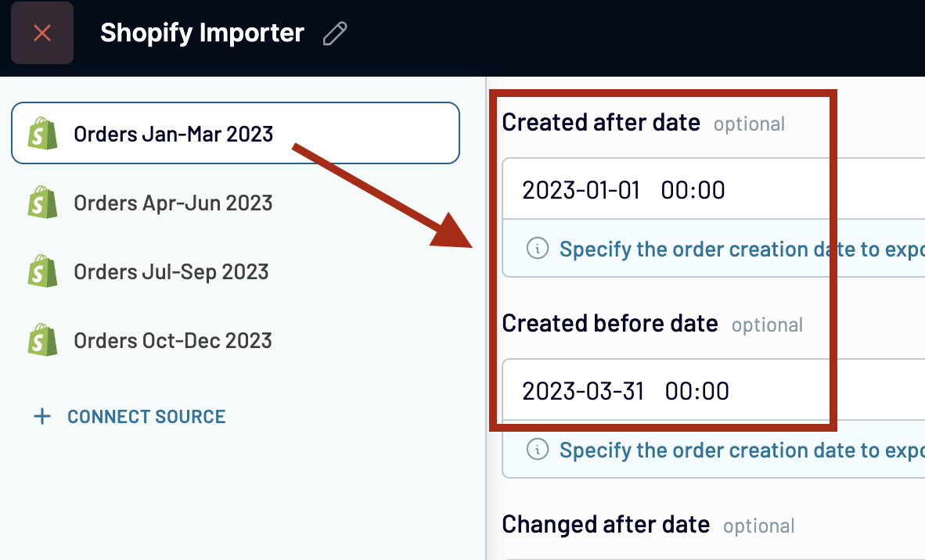
Task: Click the plus icon beside Connect Source
Action: [42, 416]
